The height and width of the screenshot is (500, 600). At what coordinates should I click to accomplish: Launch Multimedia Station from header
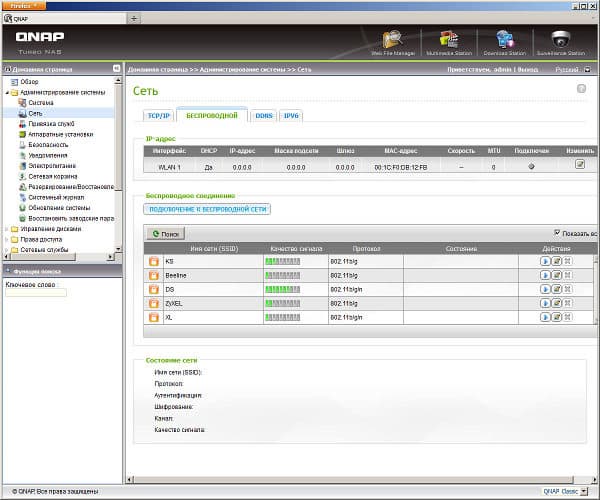point(449,41)
